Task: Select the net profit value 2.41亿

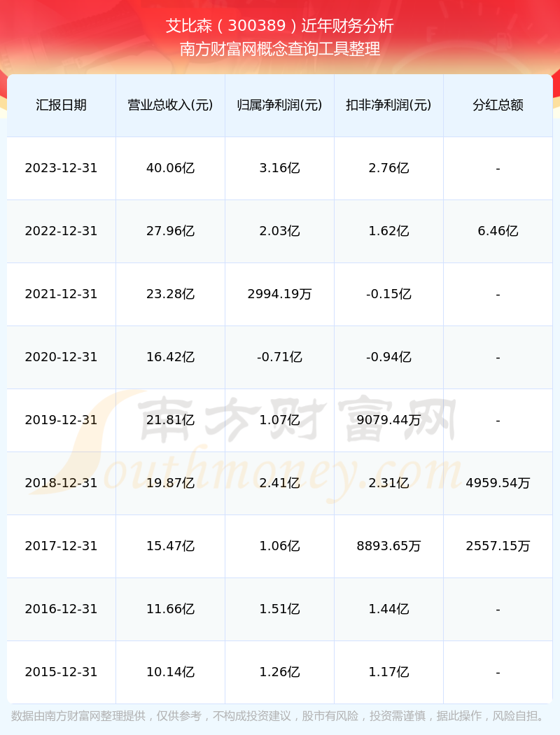Action: coord(279,483)
